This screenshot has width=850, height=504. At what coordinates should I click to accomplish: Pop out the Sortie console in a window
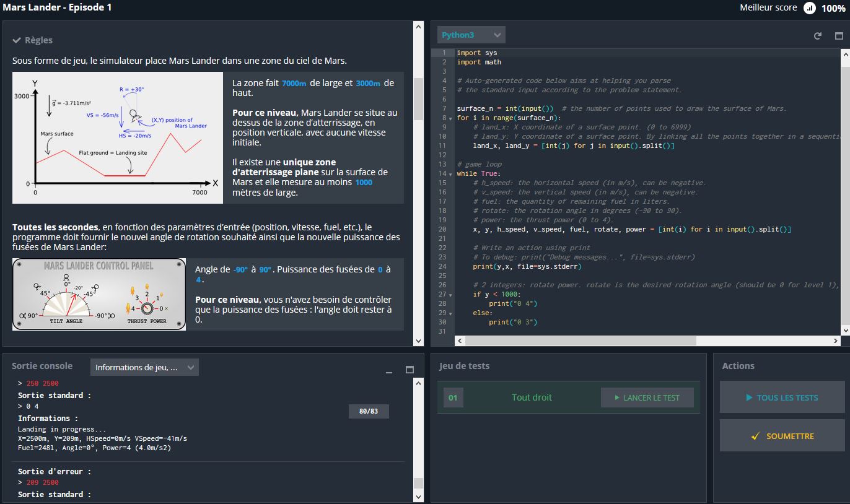(409, 370)
